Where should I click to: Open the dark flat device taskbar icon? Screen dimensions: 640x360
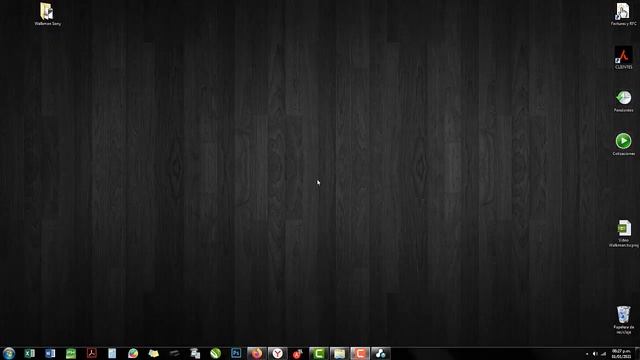pos(174,353)
